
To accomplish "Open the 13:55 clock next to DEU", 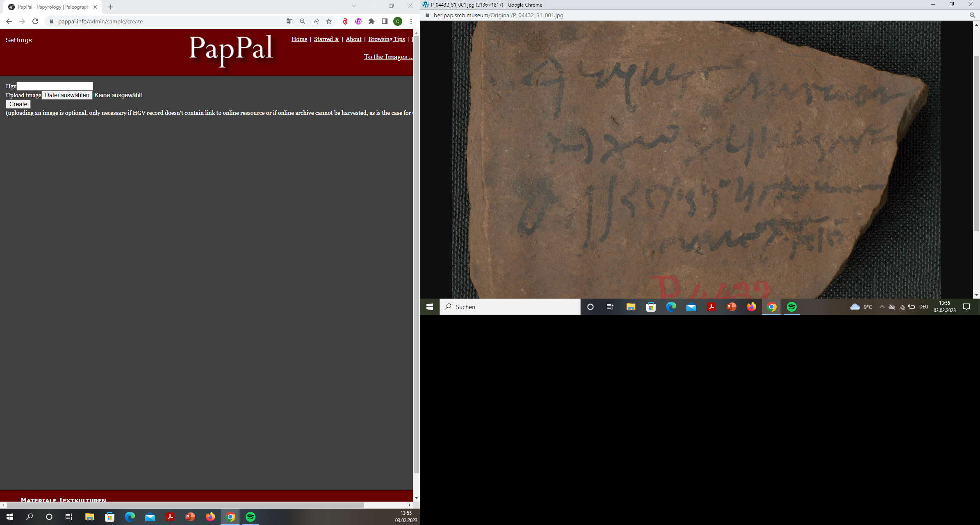I will 944,307.
